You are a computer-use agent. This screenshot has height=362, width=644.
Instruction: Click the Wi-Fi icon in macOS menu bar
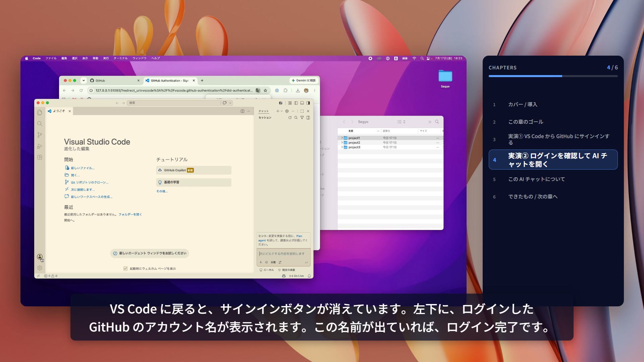[x=414, y=58]
